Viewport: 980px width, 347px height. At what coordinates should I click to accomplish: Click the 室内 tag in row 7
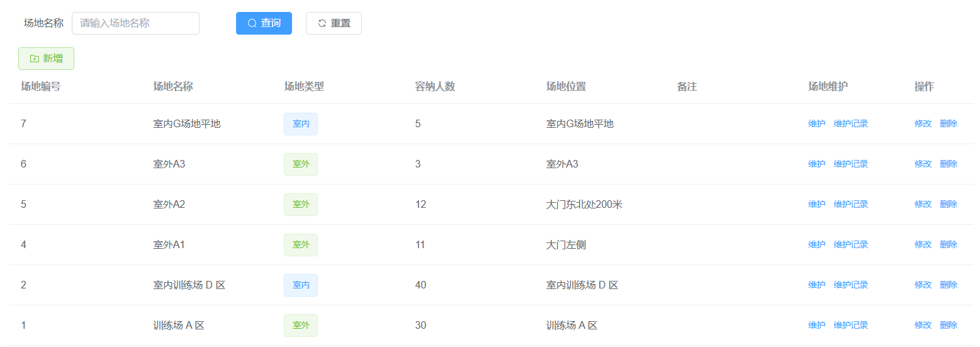pos(301,124)
